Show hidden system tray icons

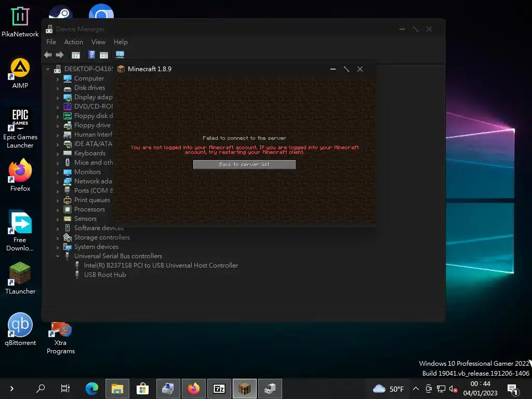click(x=416, y=389)
